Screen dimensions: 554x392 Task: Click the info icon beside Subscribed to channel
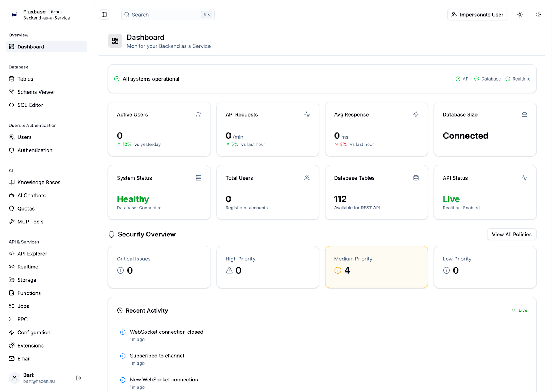[x=123, y=356]
